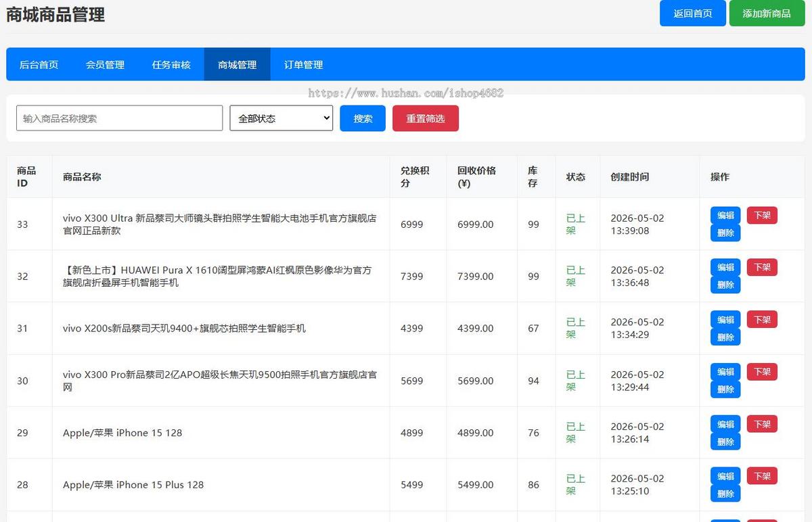812x522 pixels.
Task: Click 编辑 for product ID 31
Action: coord(725,319)
